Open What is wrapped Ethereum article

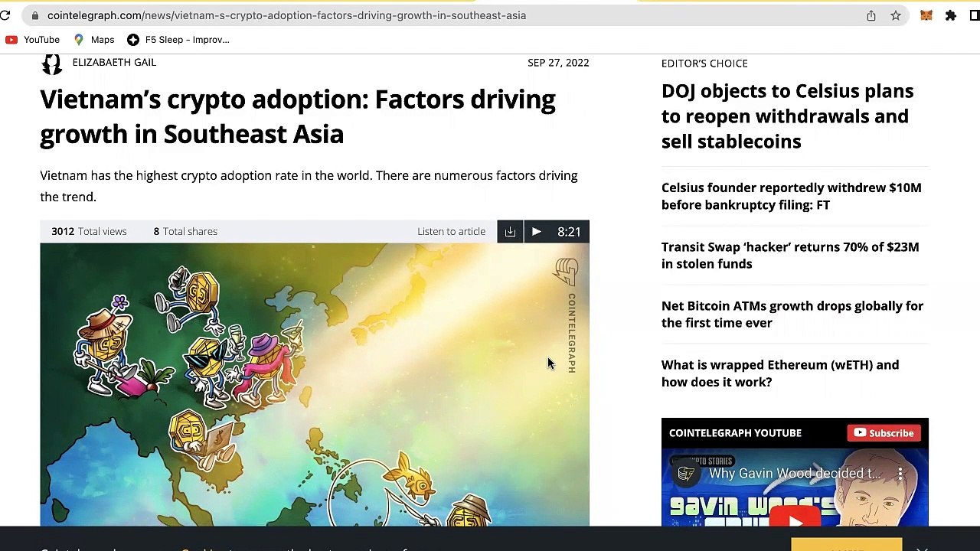[780, 373]
